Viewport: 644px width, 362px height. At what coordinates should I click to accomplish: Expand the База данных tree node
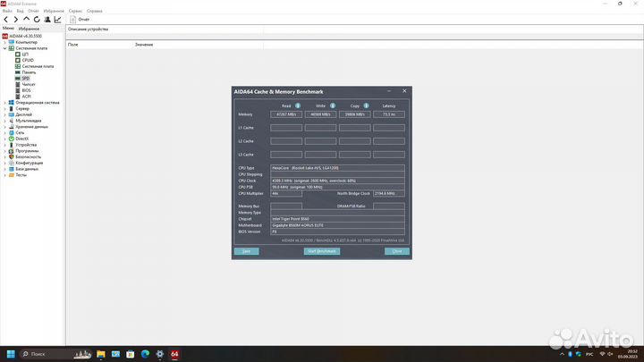(x=5, y=169)
